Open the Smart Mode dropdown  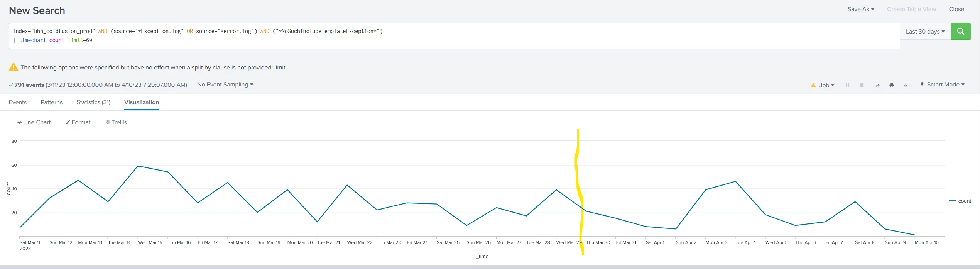pyautogui.click(x=946, y=85)
